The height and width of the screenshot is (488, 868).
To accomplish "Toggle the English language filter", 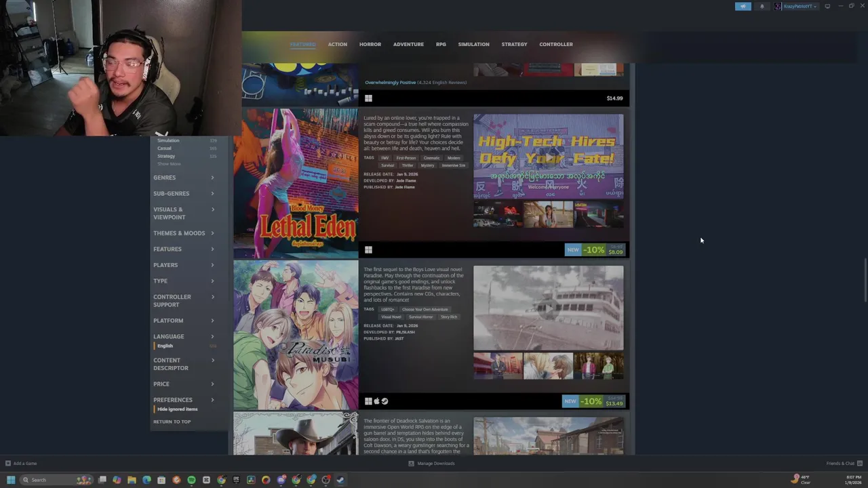I will [185, 346].
